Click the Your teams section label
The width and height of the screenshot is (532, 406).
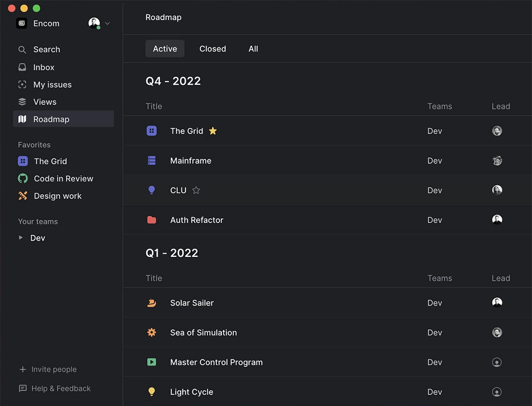pos(38,221)
